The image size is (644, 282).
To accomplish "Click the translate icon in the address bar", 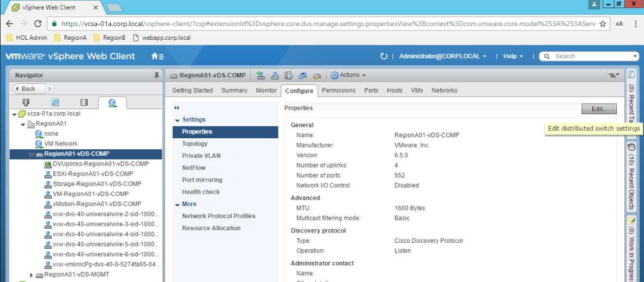I will coord(619,24).
